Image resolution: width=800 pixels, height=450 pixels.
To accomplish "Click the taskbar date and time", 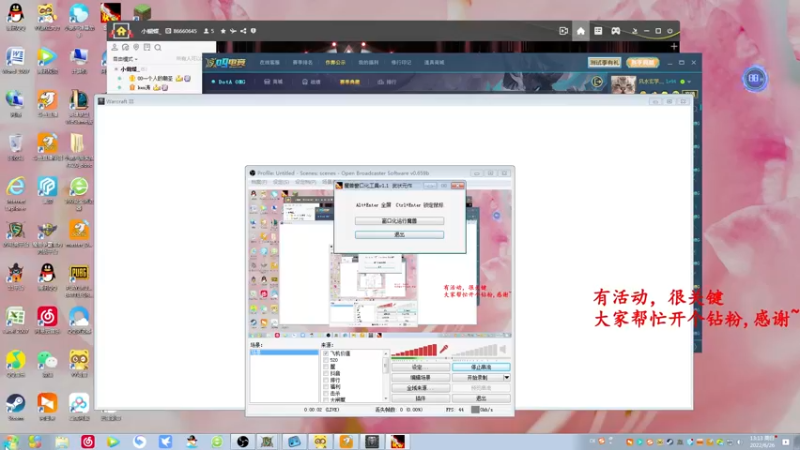I will pos(761,442).
